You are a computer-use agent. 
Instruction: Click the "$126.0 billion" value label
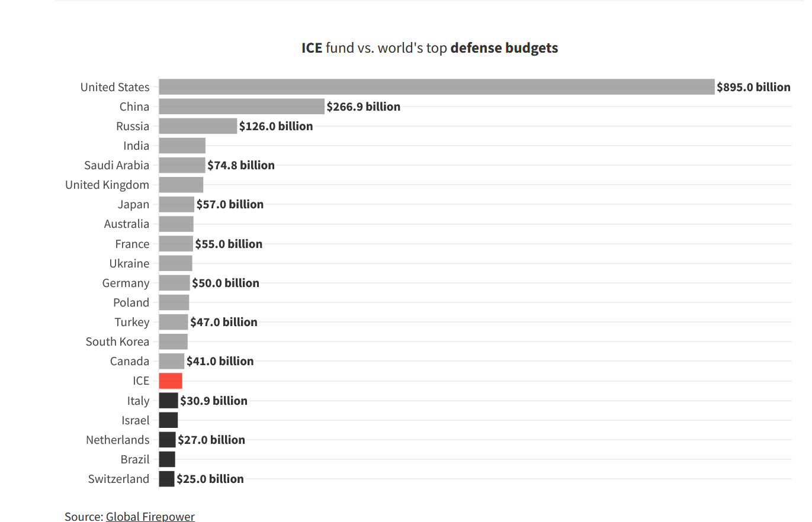click(276, 126)
